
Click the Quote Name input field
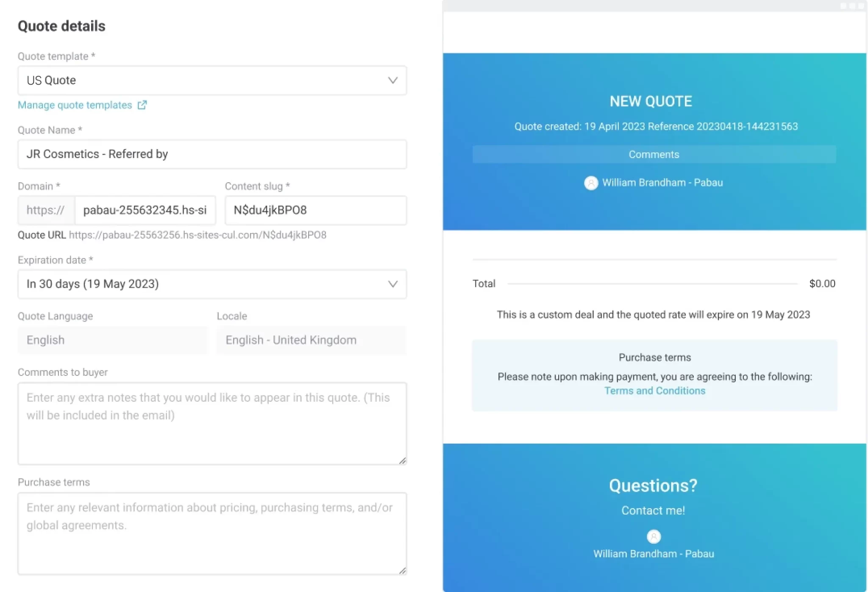point(212,154)
